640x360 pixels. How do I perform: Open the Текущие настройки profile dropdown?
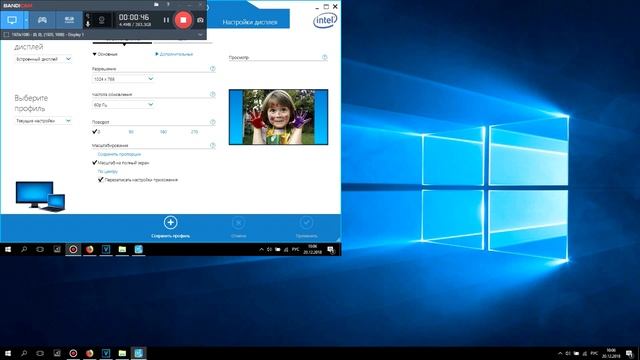[x=43, y=121]
